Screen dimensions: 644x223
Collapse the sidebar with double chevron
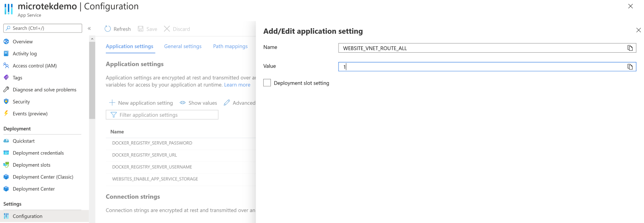coord(89,29)
